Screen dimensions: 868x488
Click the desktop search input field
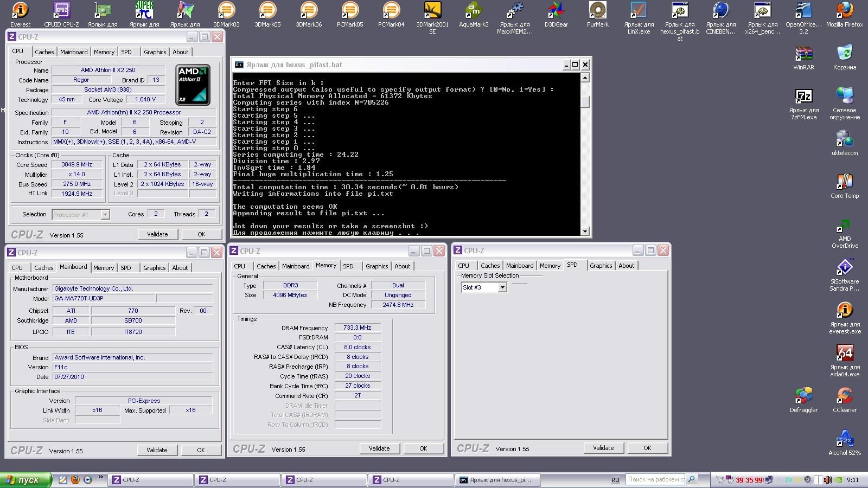tap(655, 479)
